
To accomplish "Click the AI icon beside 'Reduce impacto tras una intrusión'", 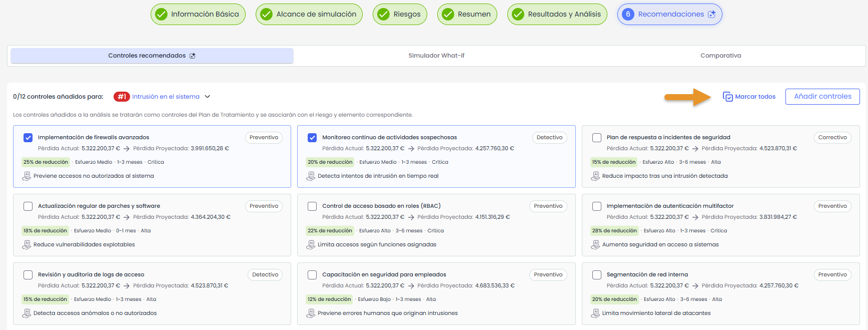I will [595, 176].
